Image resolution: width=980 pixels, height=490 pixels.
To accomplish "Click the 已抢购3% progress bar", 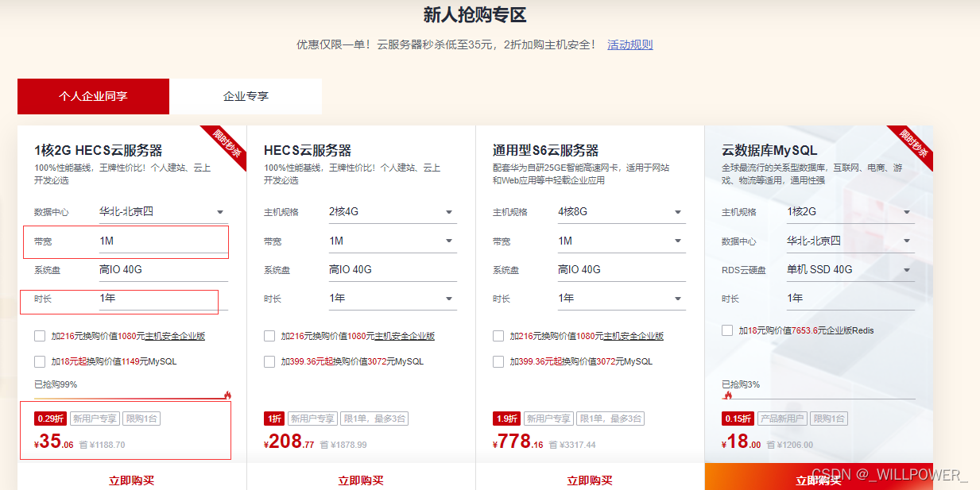I will point(819,398).
